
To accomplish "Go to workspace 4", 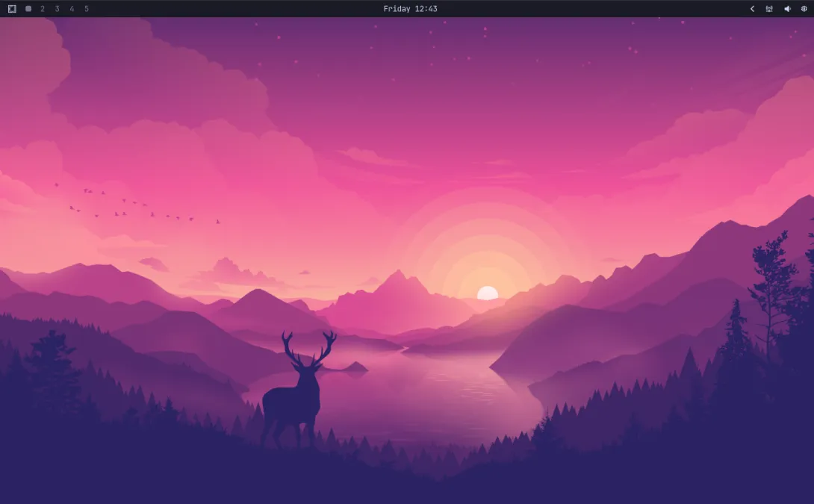I will 72,9.
